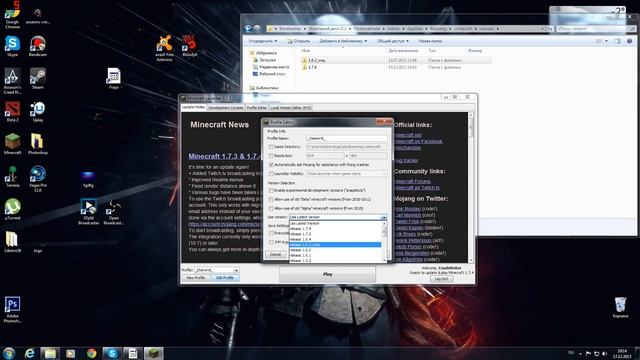Switch to the Profile Editor tab

[x=257, y=108]
